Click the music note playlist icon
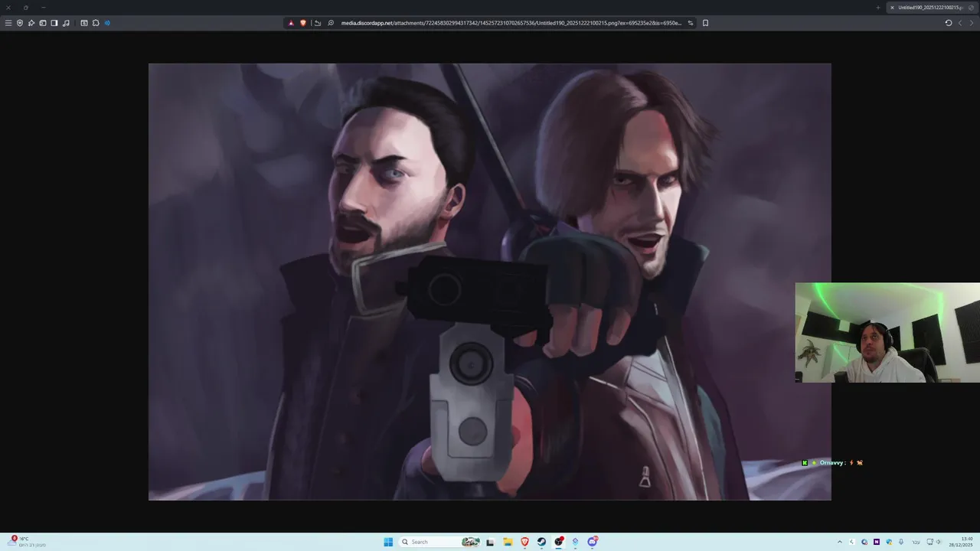Viewport: 980px width, 551px height. (66, 23)
